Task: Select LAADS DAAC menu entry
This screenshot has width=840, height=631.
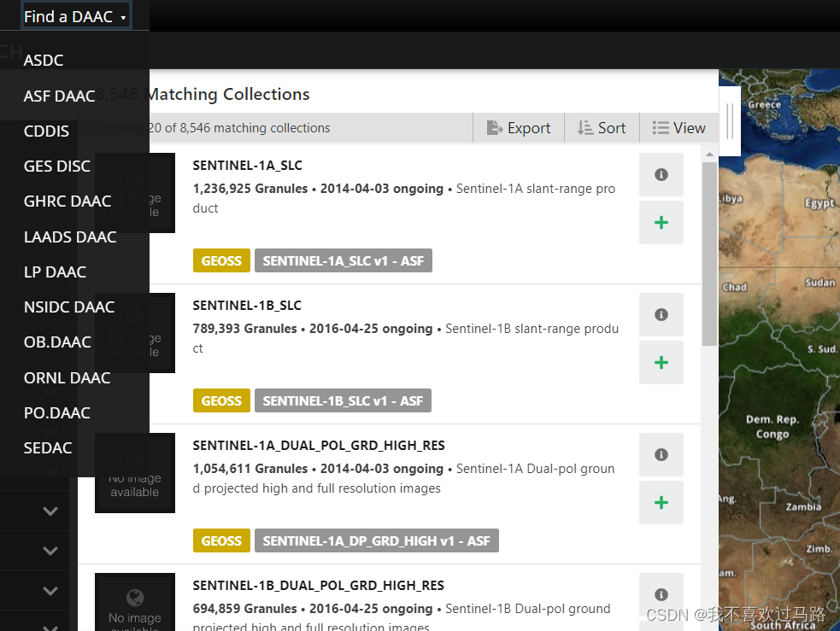Action: 69,237
